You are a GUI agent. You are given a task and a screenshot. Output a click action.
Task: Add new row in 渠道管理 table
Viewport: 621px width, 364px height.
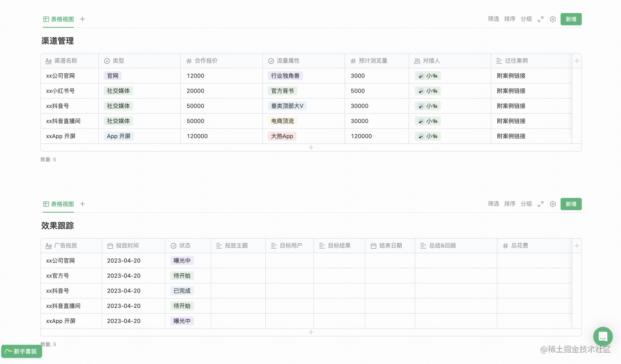click(x=311, y=147)
